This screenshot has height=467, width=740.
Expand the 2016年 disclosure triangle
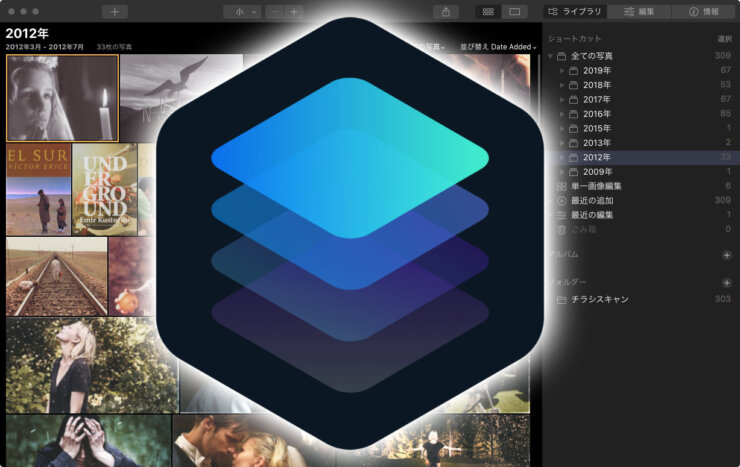562,114
